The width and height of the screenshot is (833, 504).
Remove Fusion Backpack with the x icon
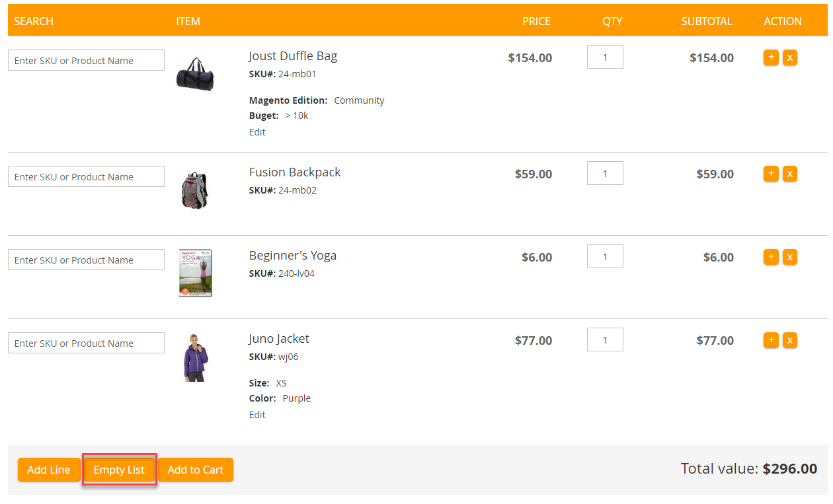pos(789,173)
